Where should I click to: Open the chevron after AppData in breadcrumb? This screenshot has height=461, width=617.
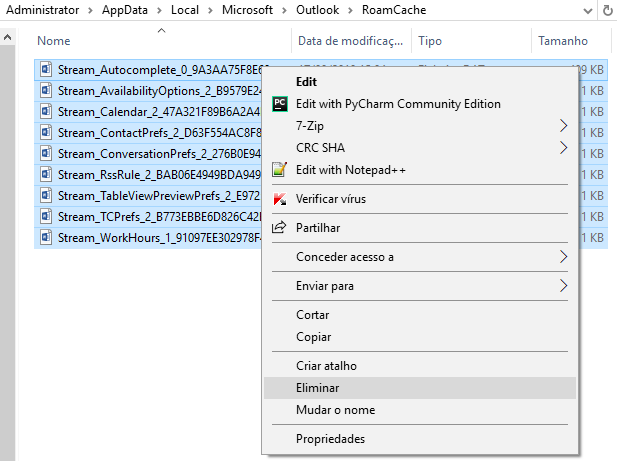(159, 10)
